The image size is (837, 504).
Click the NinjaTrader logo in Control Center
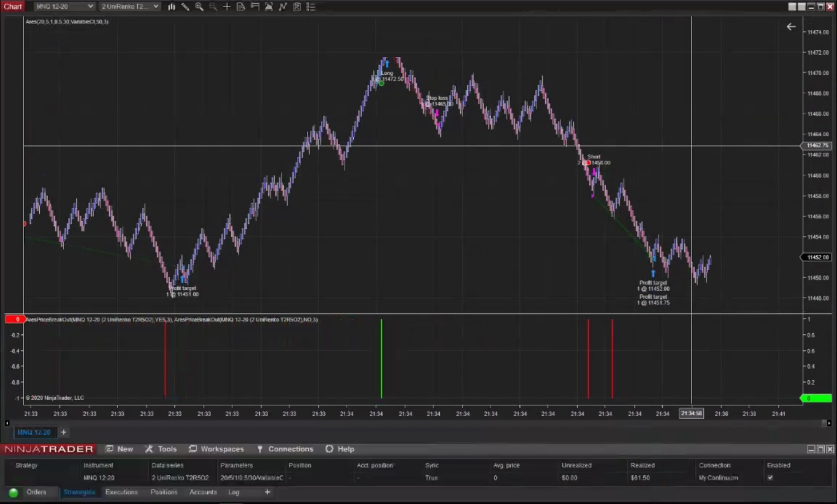click(49, 449)
